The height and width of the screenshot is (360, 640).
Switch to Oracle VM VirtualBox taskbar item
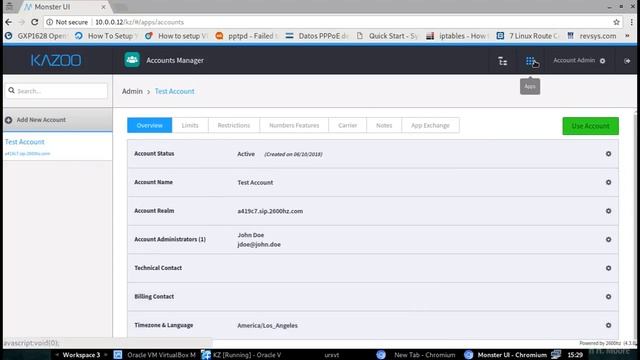click(155, 355)
